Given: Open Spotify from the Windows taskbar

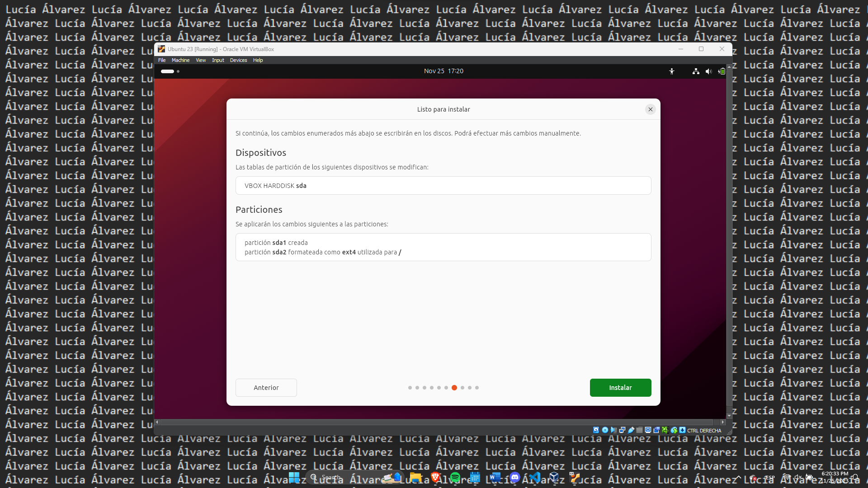Looking at the screenshot, I should pos(455,477).
